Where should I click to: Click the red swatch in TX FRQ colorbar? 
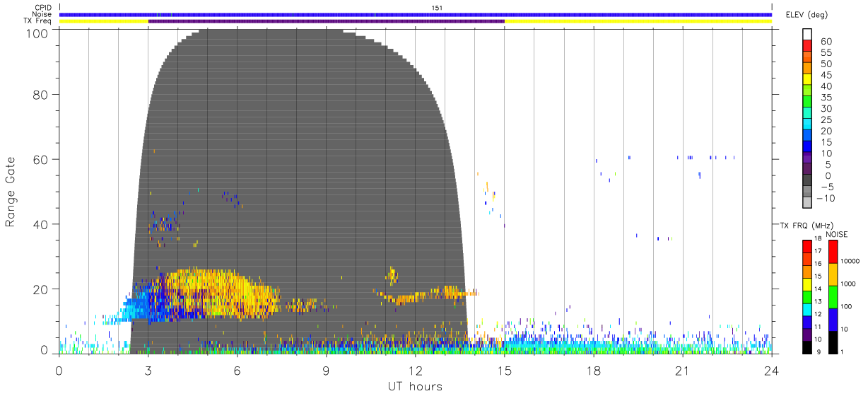click(x=807, y=247)
